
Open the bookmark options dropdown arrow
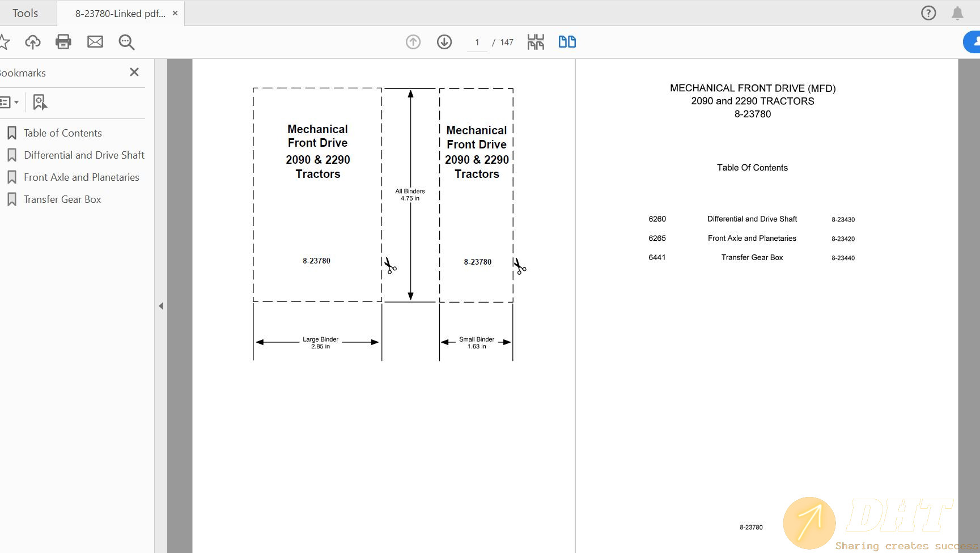(18, 103)
